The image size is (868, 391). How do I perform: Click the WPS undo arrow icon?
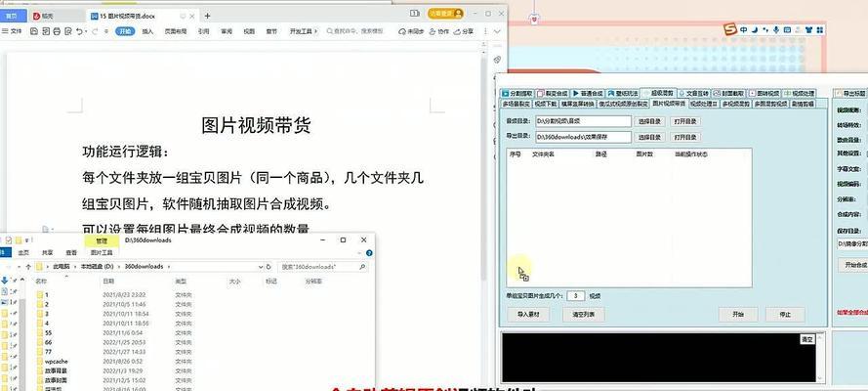click(80, 31)
